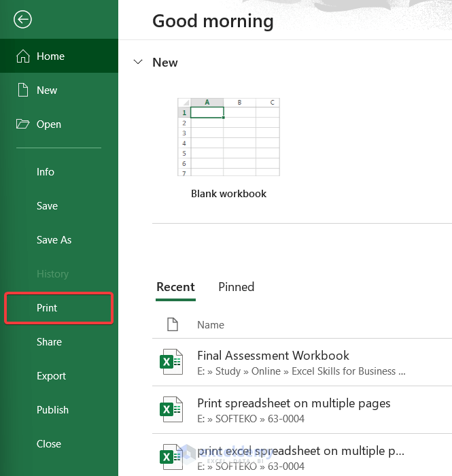Viewport: 452px width, 476px height.
Task: Click the New label in the sidebar
Action: [47, 90]
